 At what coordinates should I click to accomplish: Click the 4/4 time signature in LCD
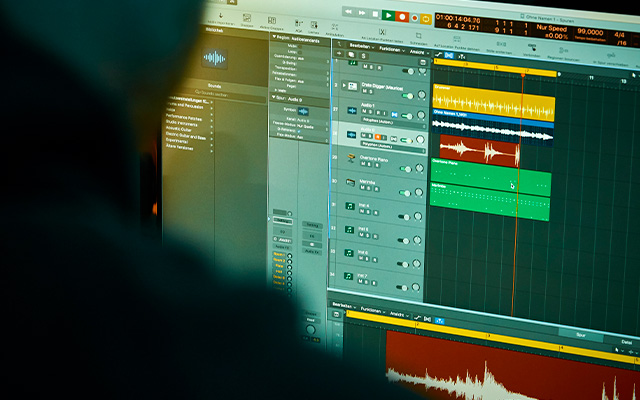tap(620, 35)
